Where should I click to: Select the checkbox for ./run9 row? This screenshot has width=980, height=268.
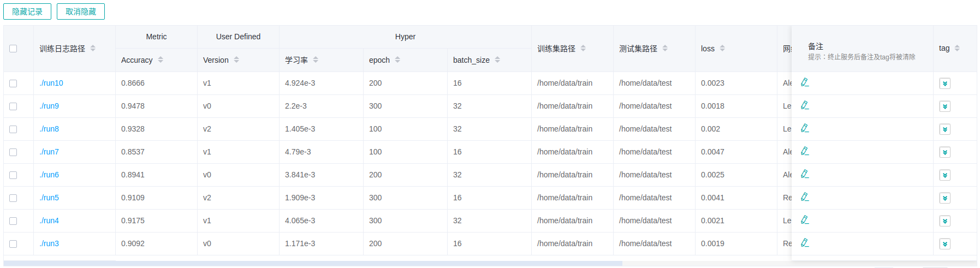tap(13, 106)
